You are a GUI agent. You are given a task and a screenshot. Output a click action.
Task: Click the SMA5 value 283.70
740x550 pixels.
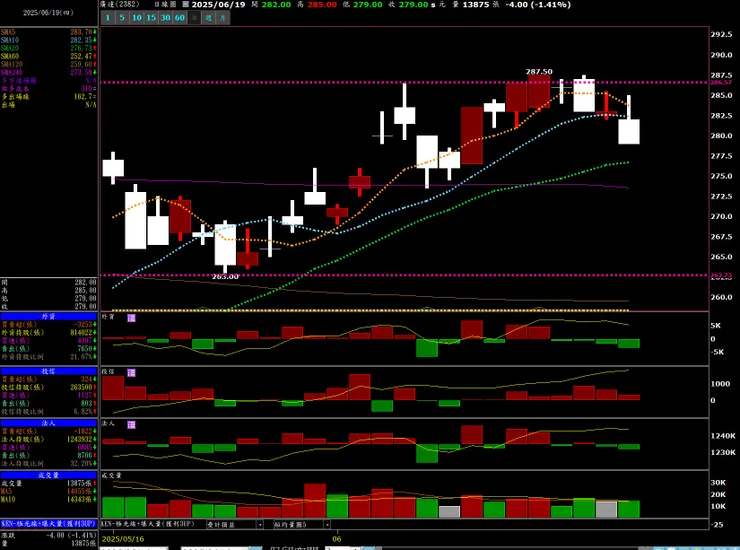point(81,32)
